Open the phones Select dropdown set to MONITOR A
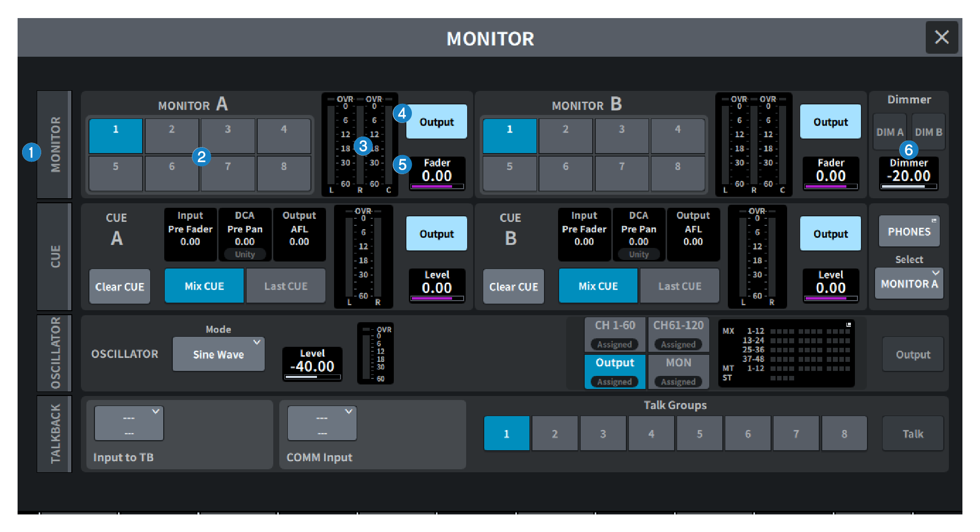This screenshot has height=532, width=980. pyautogui.click(x=909, y=283)
